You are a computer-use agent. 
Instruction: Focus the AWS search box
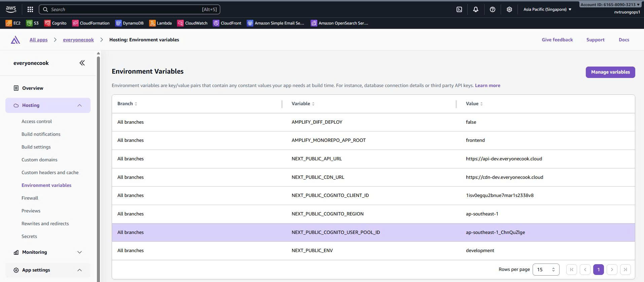(x=130, y=9)
